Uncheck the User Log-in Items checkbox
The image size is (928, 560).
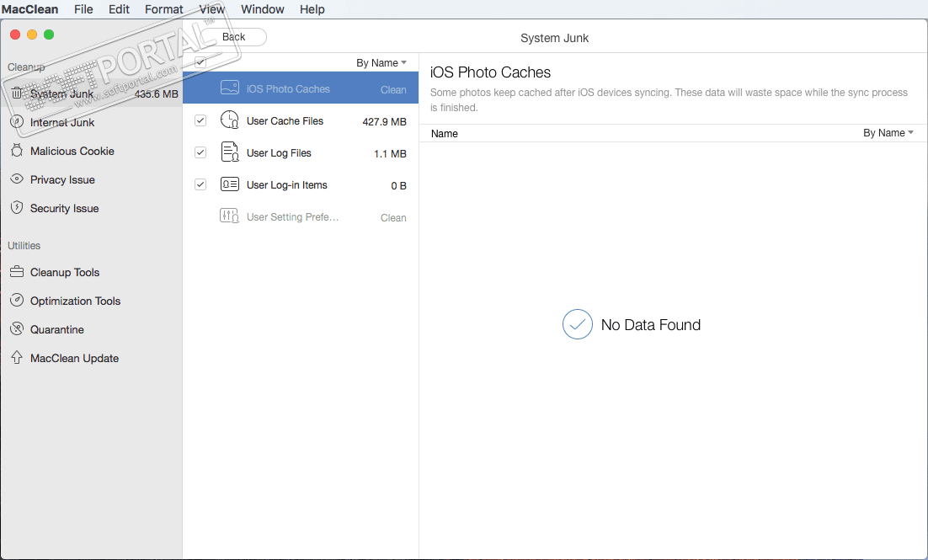[x=200, y=184]
